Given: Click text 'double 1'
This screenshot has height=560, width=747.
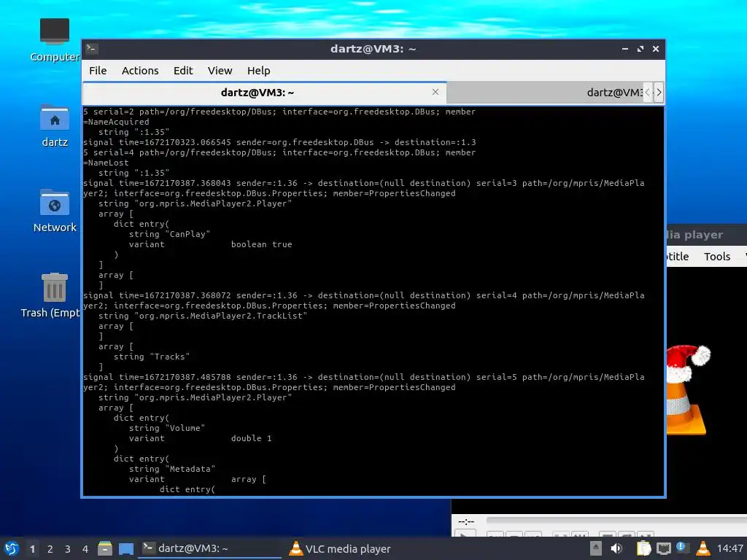Looking at the screenshot, I should (x=252, y=438).
